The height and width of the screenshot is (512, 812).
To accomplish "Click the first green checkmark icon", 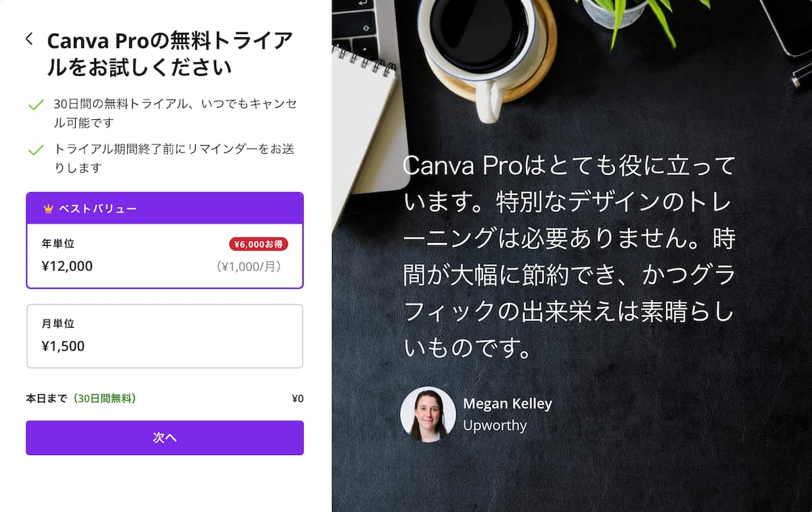I will point(36,105).
